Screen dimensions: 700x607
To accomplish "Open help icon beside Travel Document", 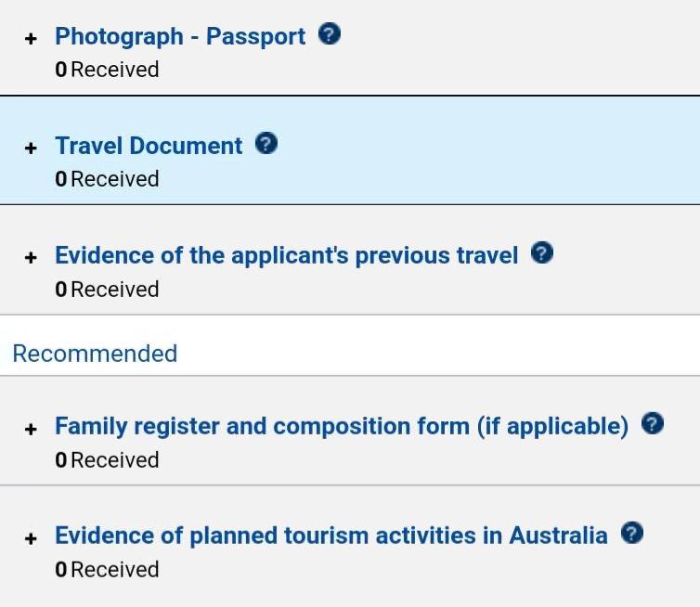I will point(266,143).
